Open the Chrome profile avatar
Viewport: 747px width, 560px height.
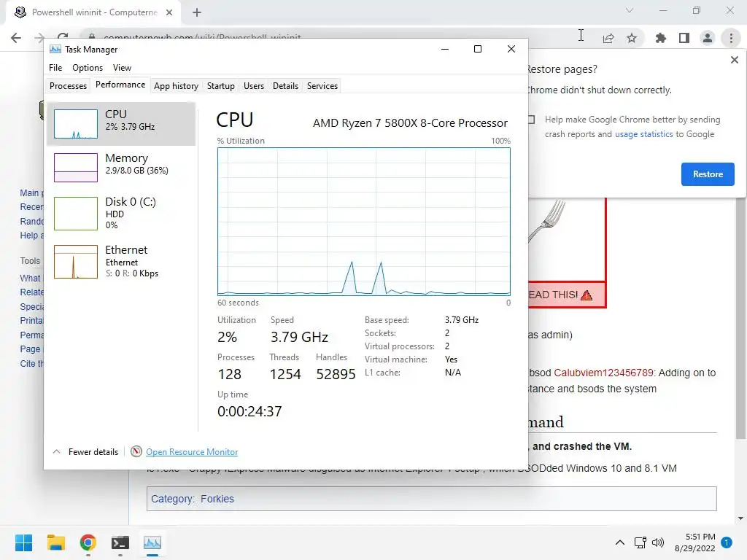coord(708,38)
